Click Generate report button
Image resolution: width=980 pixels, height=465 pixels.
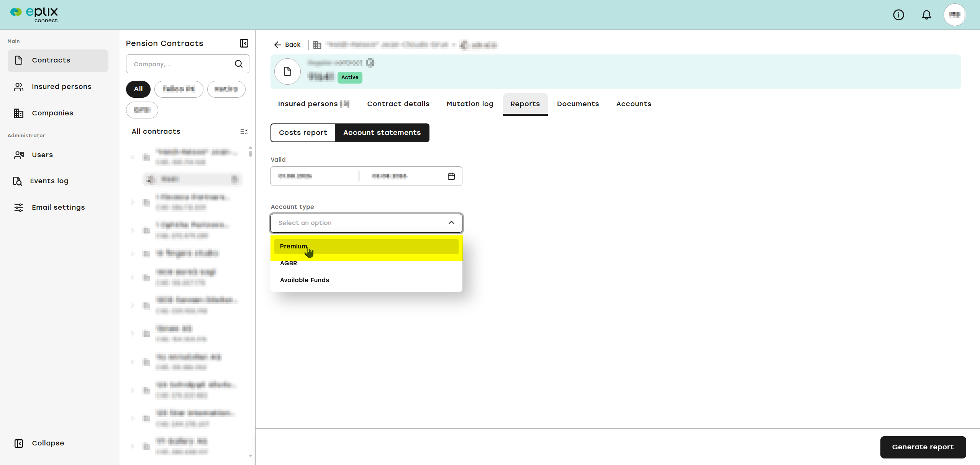[x=923, y=447]
